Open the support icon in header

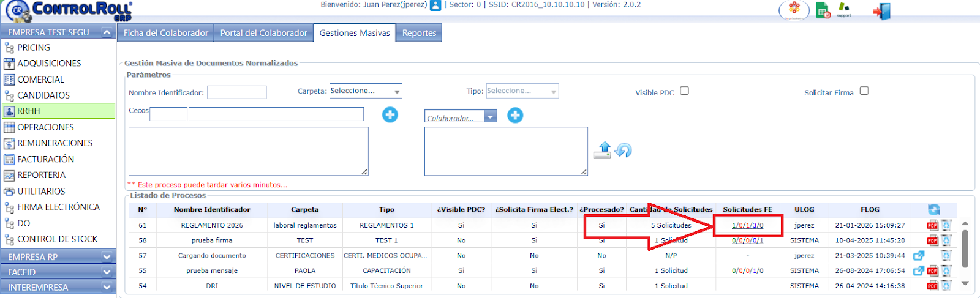[844, 10]
